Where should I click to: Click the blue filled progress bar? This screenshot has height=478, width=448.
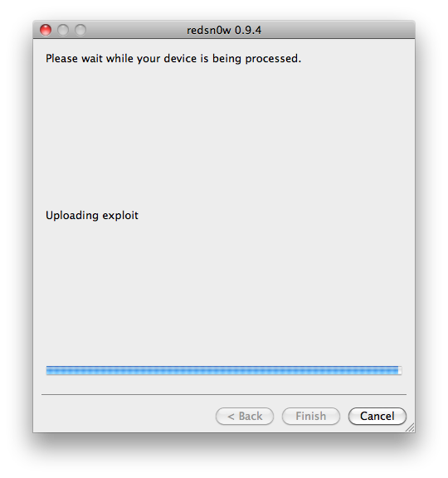[222, 370]
